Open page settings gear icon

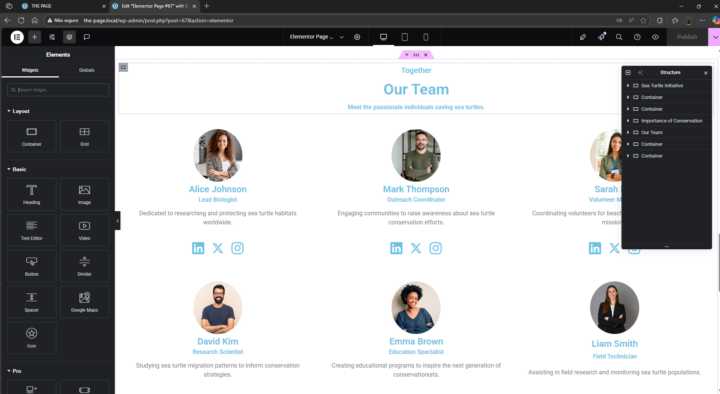coord(357,37)
